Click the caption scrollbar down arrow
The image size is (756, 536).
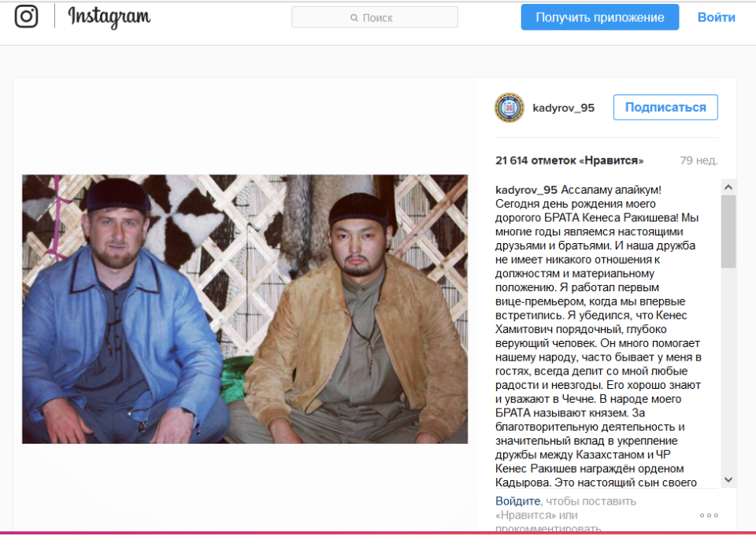(728, 479)
